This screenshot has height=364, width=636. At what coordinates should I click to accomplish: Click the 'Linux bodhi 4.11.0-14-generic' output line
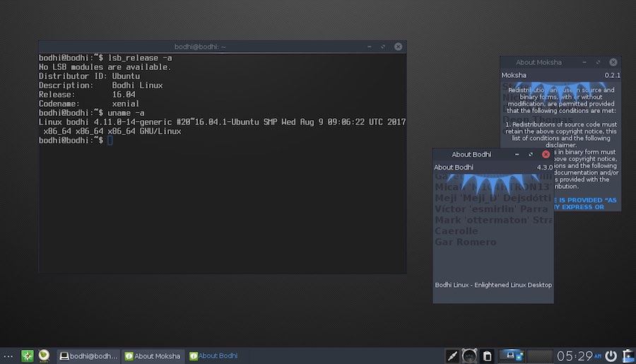223,122
